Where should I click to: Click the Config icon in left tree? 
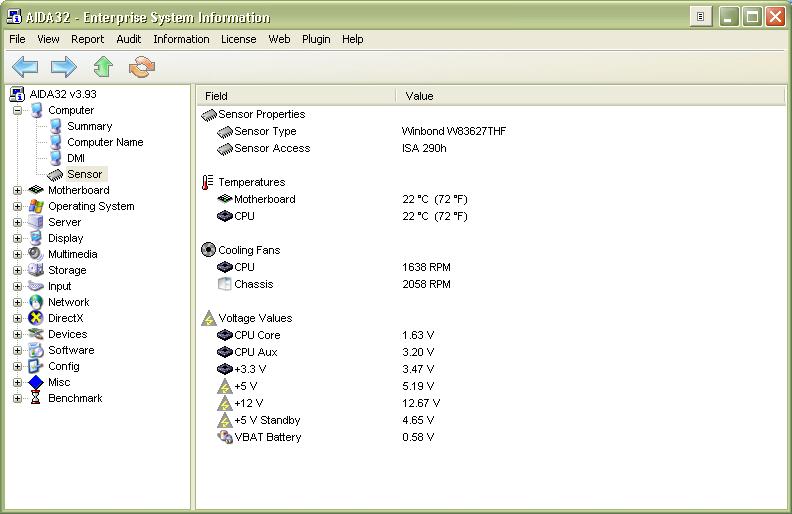pos(36,366)
